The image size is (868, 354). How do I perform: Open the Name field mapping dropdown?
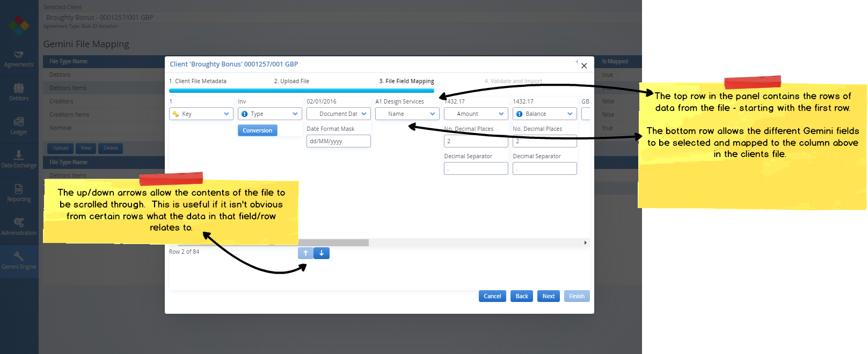(x=407, y=114)
